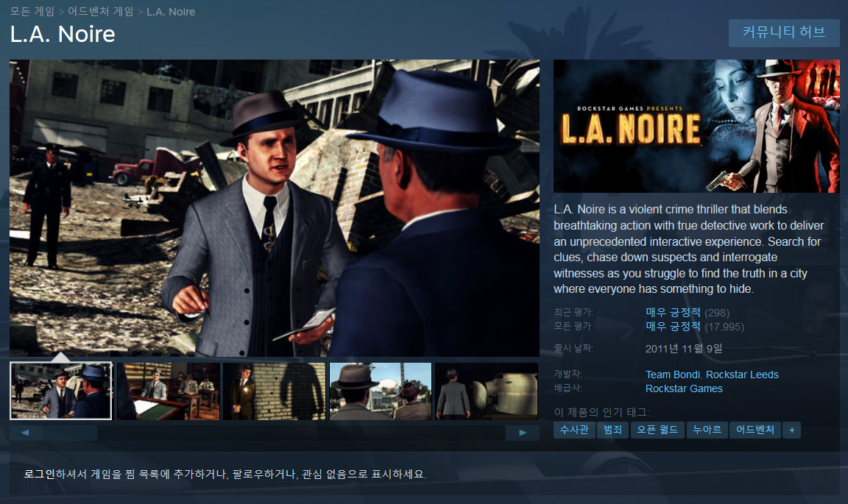Image resolution: width=848 pixels, height=504 pixels.
Task: Select the courtroom desk thumbnail
Action: coord(168,391)
